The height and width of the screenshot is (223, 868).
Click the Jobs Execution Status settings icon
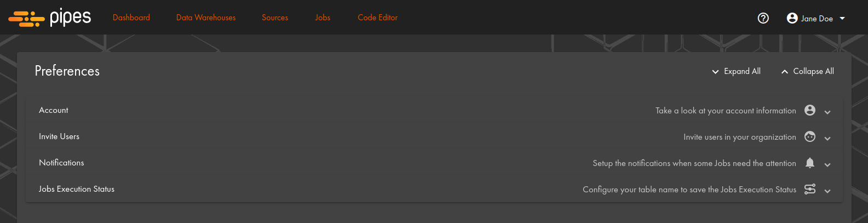810,189
